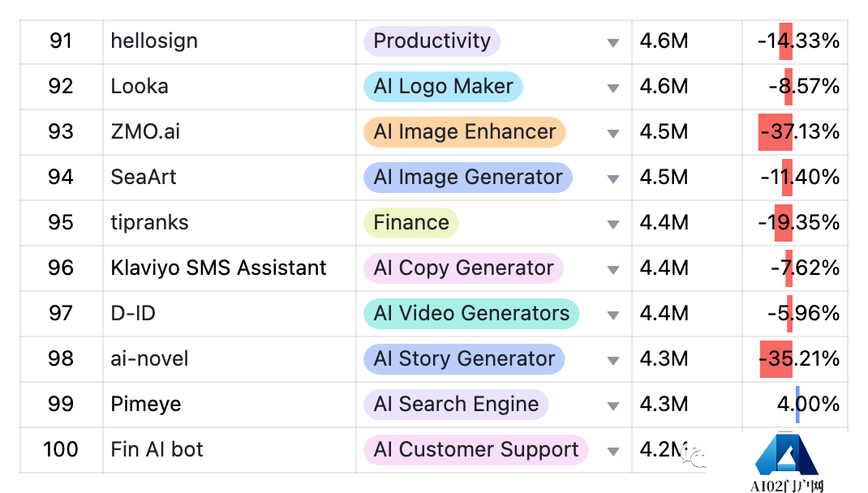Select the ai-novel name cell
The height and width of the screenshot is (493, 868).
(x=149, y=359)
